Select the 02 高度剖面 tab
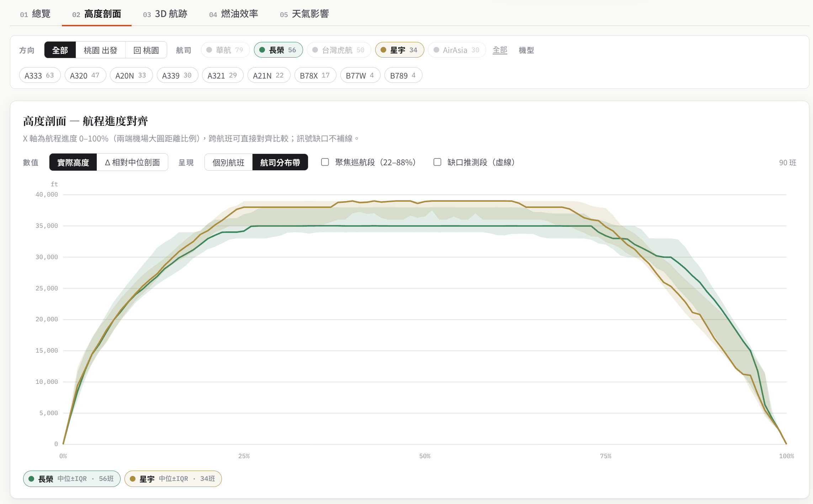Viewport: 813px width, 504px height. click(96, 14)
